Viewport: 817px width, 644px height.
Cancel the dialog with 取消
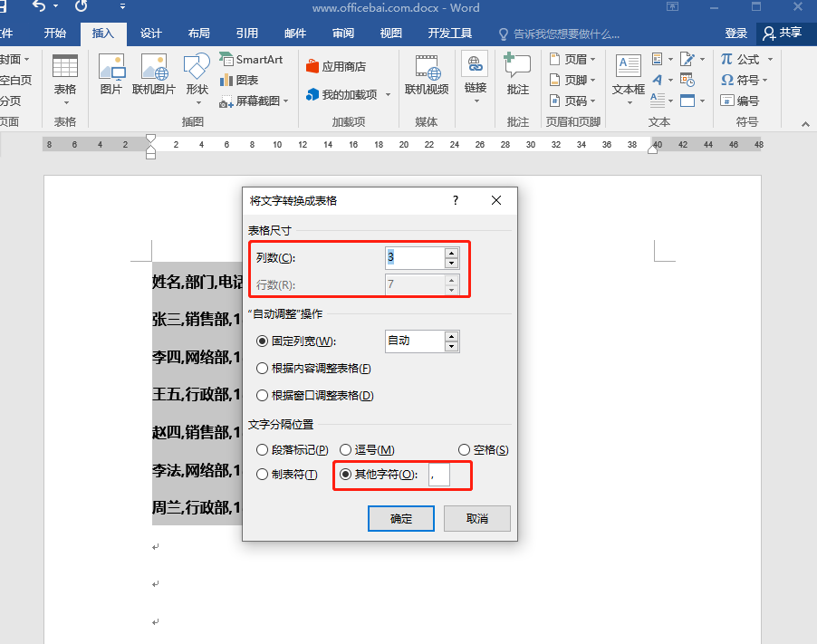point(476,518)
